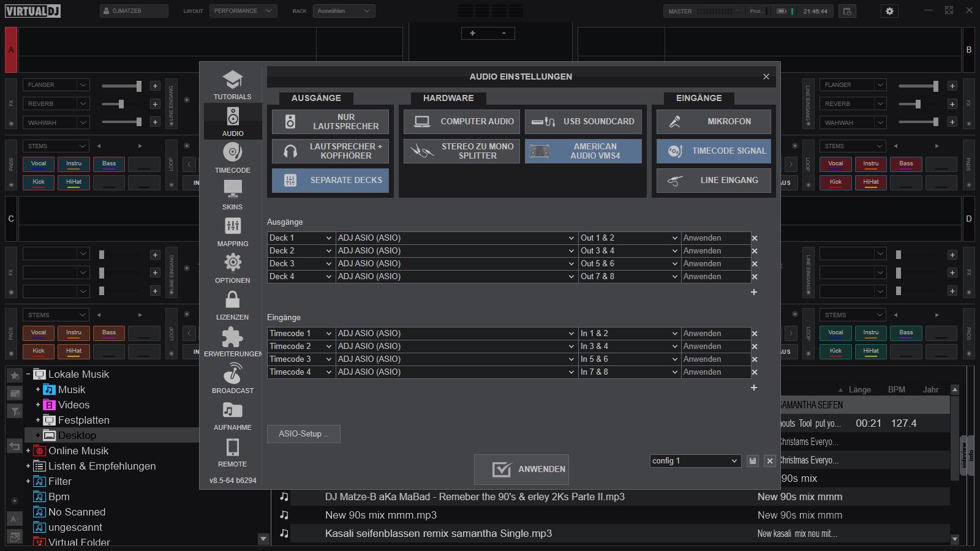Open the Deck 1 output source dropdown
Screen dimensions: 980x551
(301, 238)
